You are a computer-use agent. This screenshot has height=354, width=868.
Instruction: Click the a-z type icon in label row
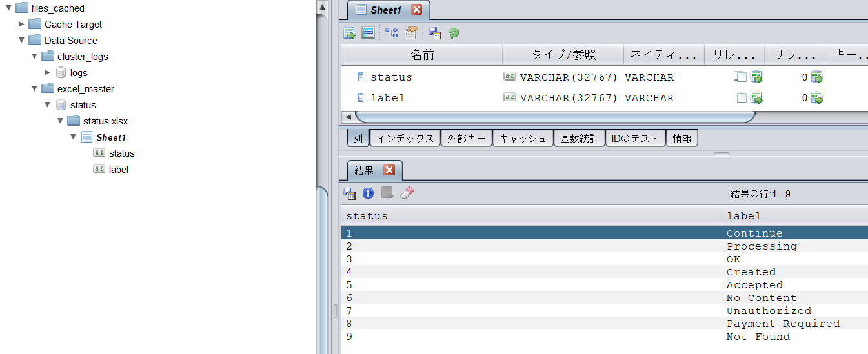(509, 97)
